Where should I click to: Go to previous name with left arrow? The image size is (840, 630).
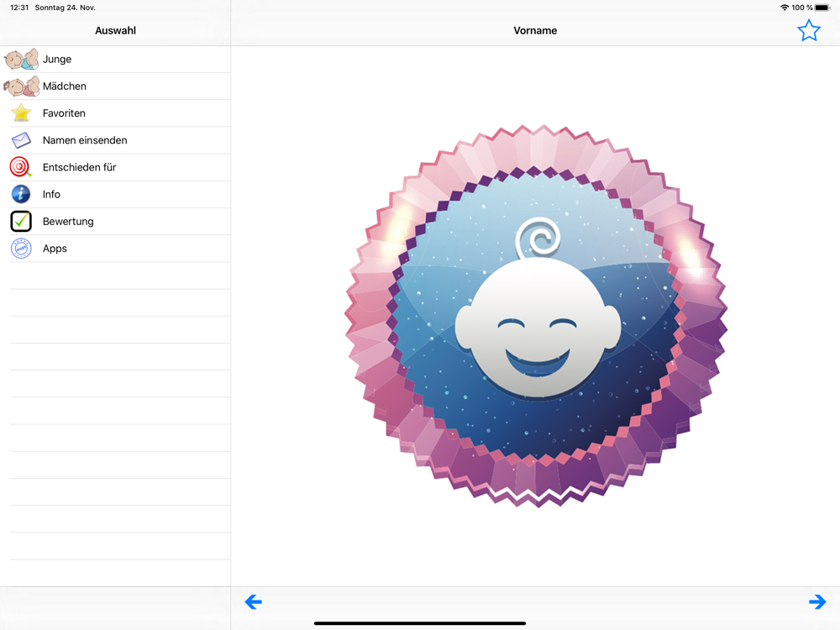253,601
